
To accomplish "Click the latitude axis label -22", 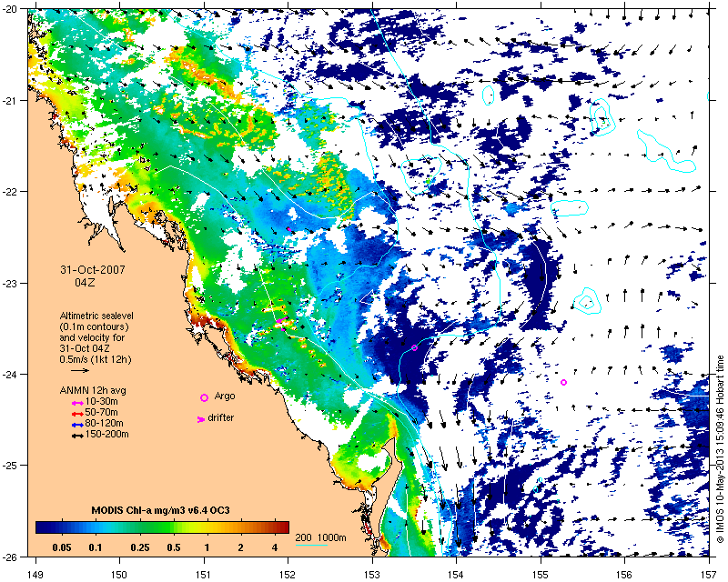I will pyautogui.click(x=10, y=192).
